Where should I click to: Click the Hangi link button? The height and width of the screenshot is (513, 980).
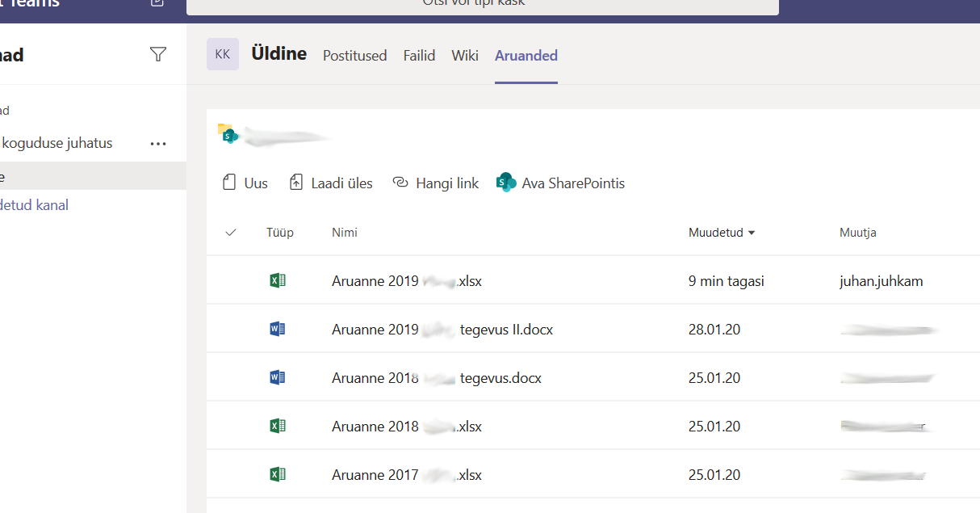point(436,183)
